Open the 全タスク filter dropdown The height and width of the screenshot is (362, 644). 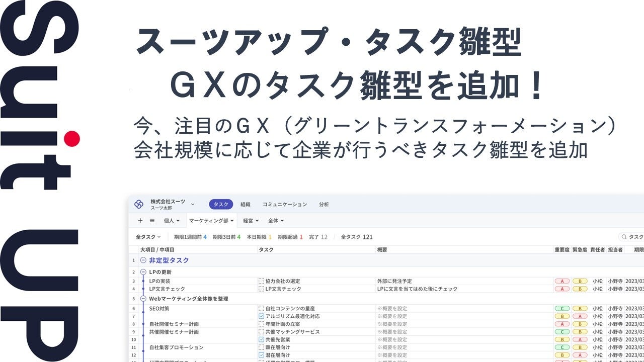click(148, 237)
